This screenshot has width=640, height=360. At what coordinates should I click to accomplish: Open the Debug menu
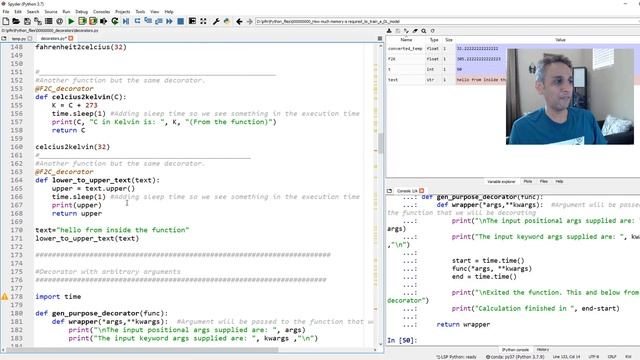pos(82,12)
